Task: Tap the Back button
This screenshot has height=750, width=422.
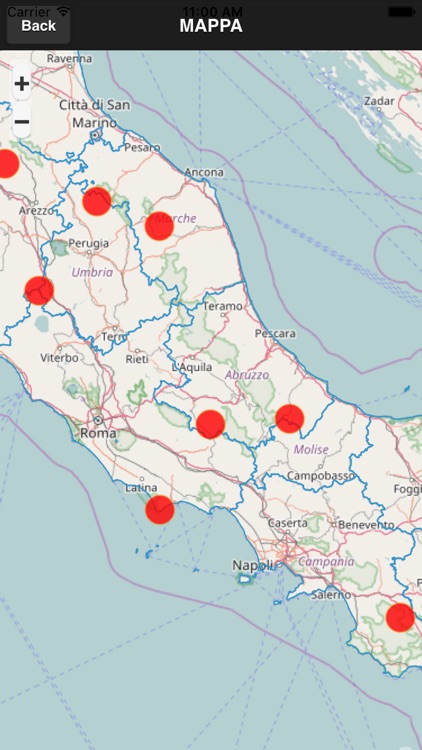Action: point(38,25)
